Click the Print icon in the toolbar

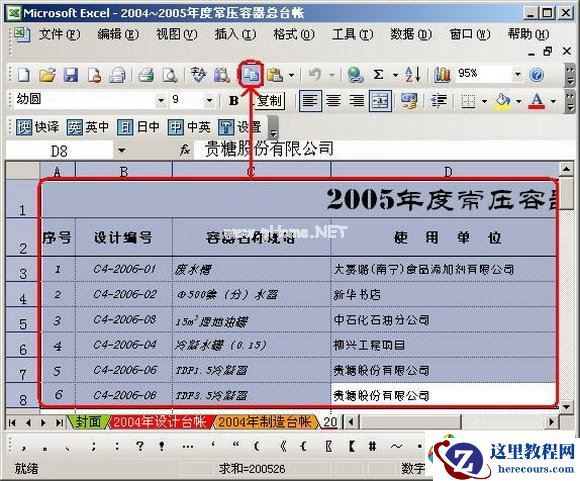click(146, 75)
